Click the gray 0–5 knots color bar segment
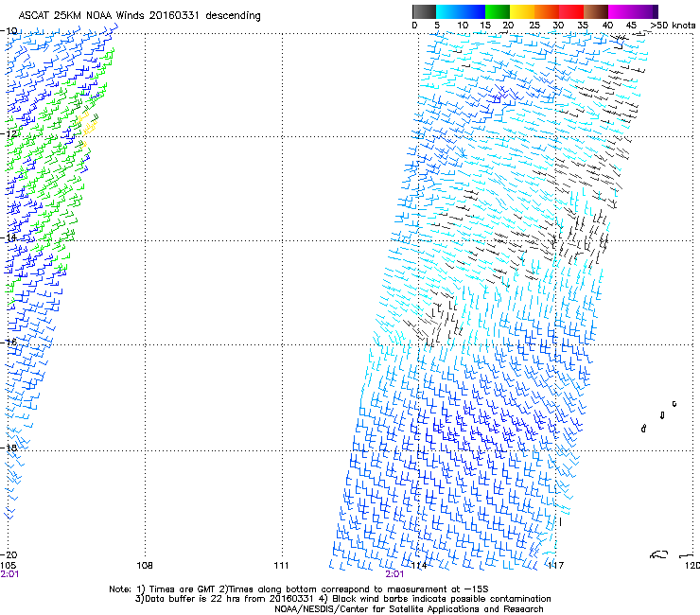This screenshot has width=700, height=615. 424,11
